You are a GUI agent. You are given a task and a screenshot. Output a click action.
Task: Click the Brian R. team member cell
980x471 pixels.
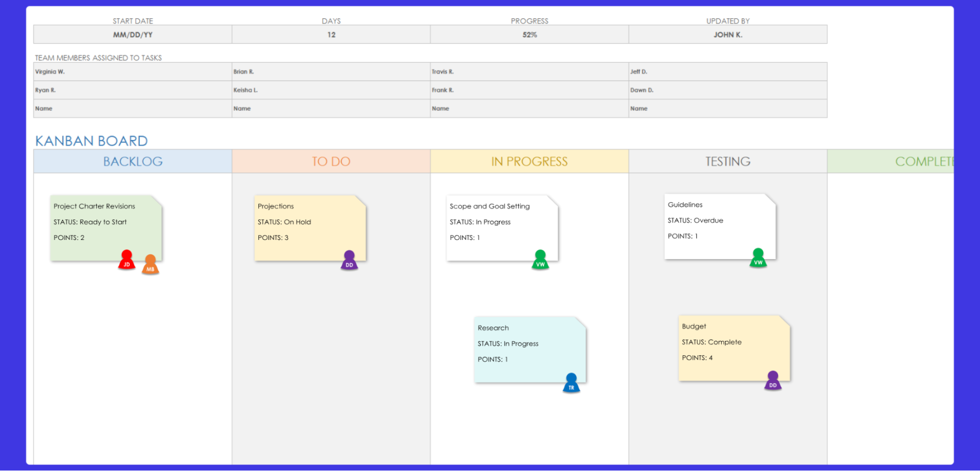coord(331,72)
